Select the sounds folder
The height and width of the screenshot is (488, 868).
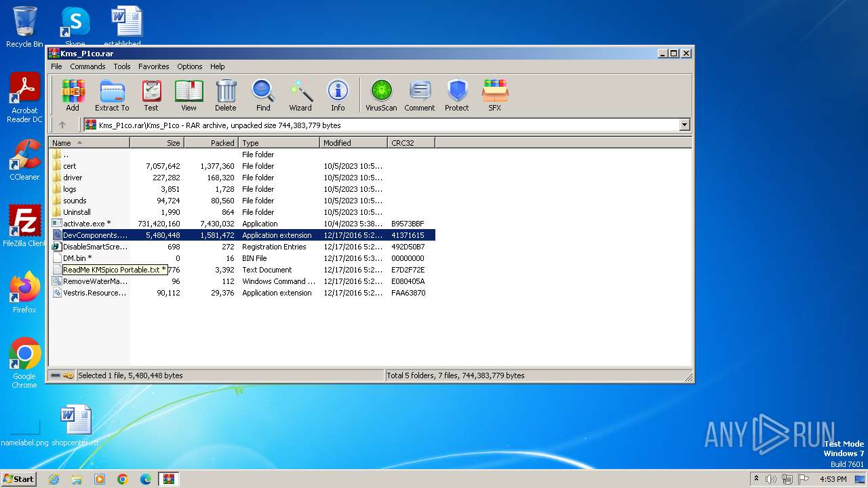242,201
